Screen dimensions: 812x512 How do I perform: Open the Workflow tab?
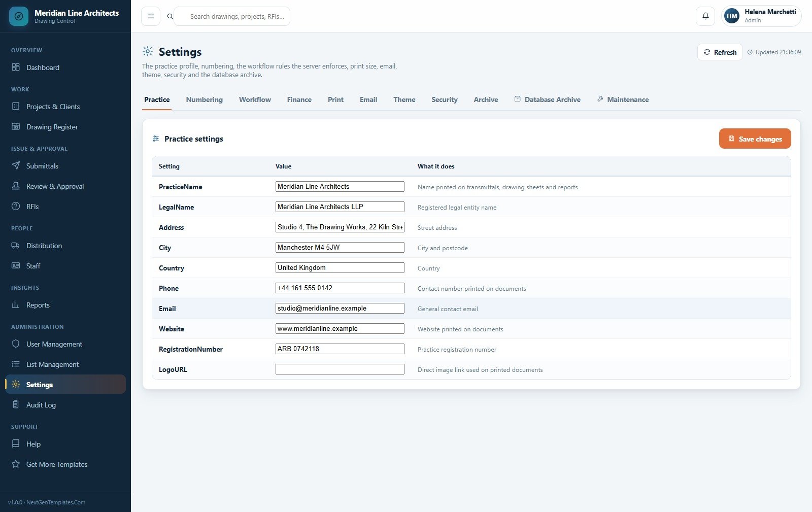[x=255, y=99]
